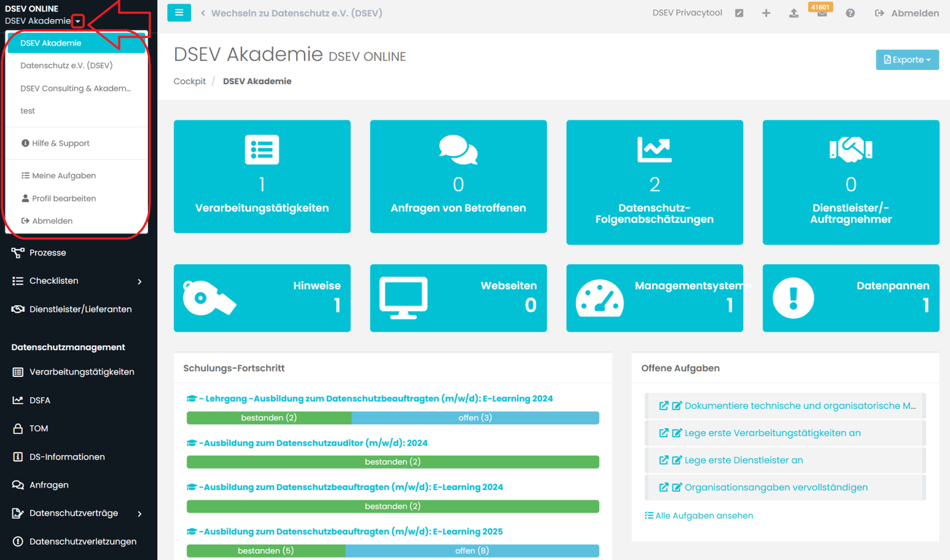Select DSEV Akademie in the organisation menu
The height and width of the screenshot is (560, 950).
coord(77,43)
